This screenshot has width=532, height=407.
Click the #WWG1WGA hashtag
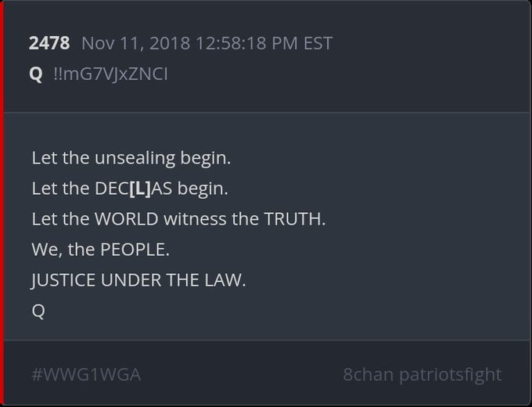pos(86,375)
